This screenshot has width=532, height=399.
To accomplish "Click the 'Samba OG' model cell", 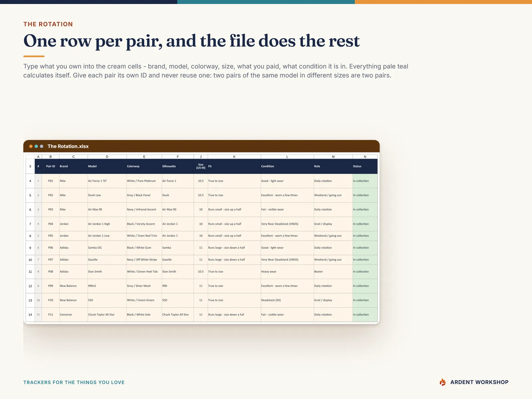I will (107, 248).
